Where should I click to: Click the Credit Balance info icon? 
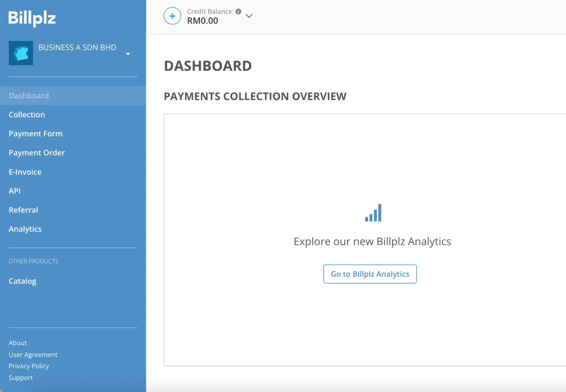coord(238,11)
